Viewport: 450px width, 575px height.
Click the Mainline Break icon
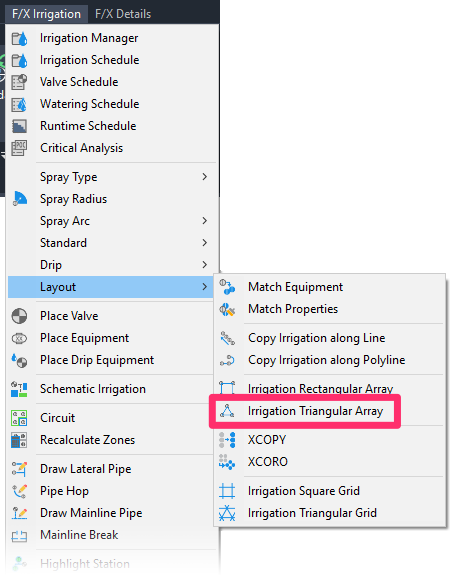pos(19,536)
